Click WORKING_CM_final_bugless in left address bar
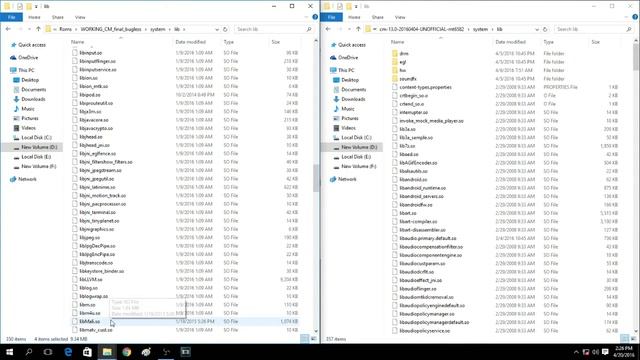Image resolution: width=640 pixels, height=360 pixels. 111,29
